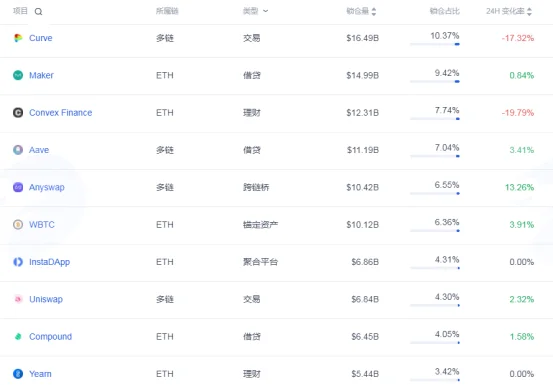Click the 锁仓占比 column header
Image resolution: width=553 pixels, height=385 pixels.
[x=444, y=11]
